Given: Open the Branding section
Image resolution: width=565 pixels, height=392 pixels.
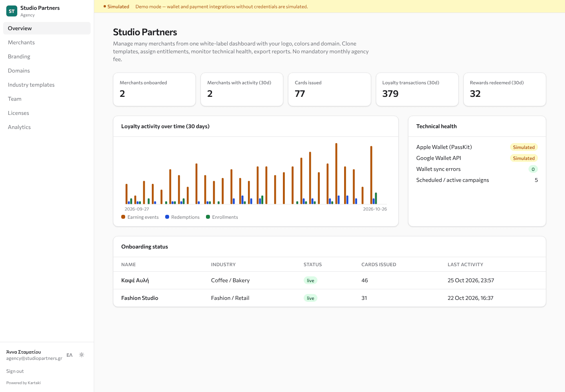Looking at the screenshot, I should tap(47, 56).
